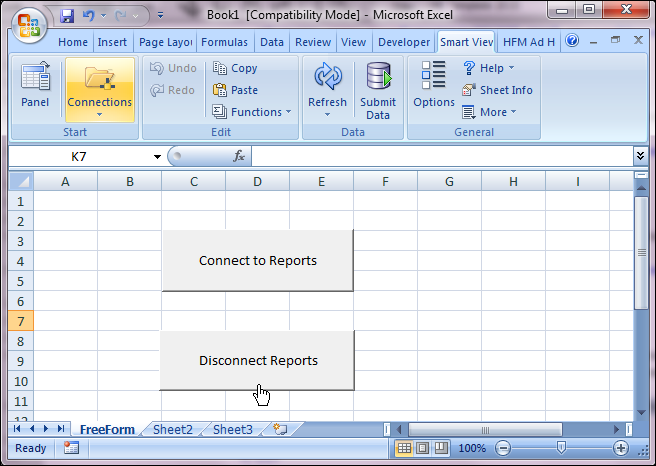Switch to the Sheet2 tab

pyautogui.click(x=173, y=430)
